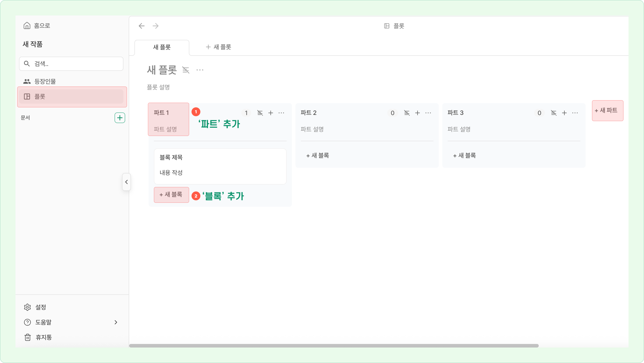
Task: Create a plot tab with + 새 플롯
Action: (218, 47)
